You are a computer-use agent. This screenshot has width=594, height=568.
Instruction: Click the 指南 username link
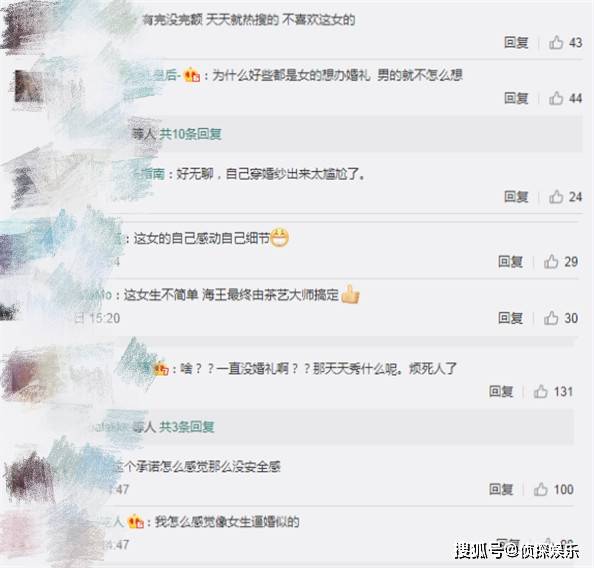click(x=152, y=174)
